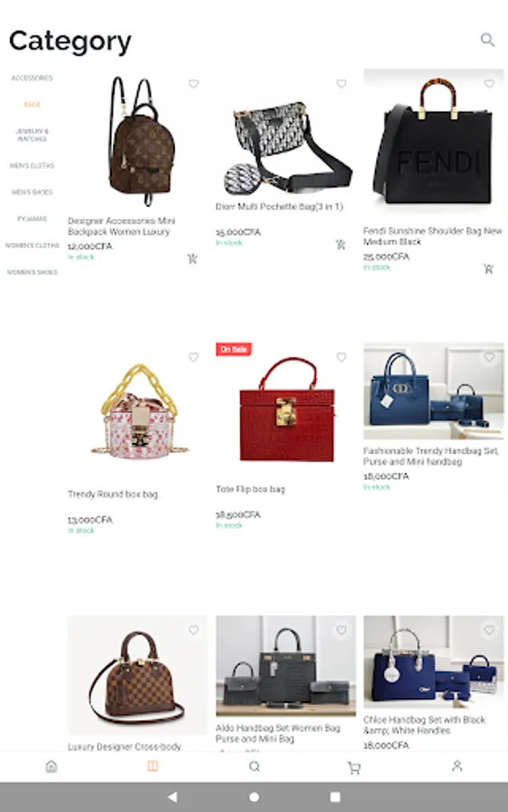
Task: Tap the search icon in bottom navigation
Action: [254, 766]
